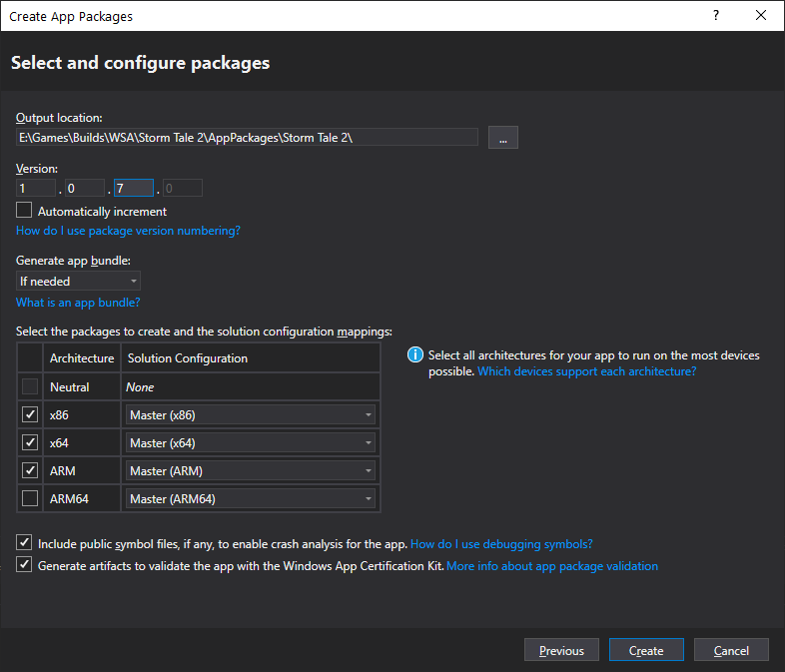This screenshot has width=785, height=672.
Task: Click the 'ARM64' architecture label cell
Action: 82,499
